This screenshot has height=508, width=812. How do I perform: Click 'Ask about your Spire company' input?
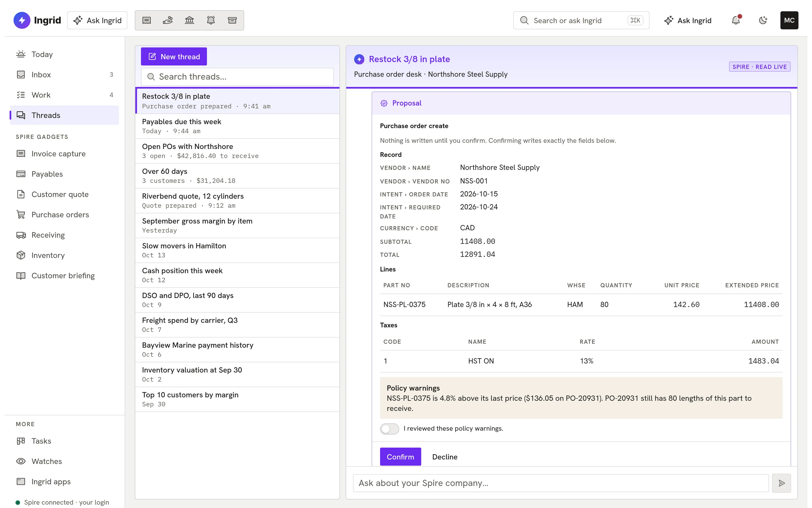561,483
